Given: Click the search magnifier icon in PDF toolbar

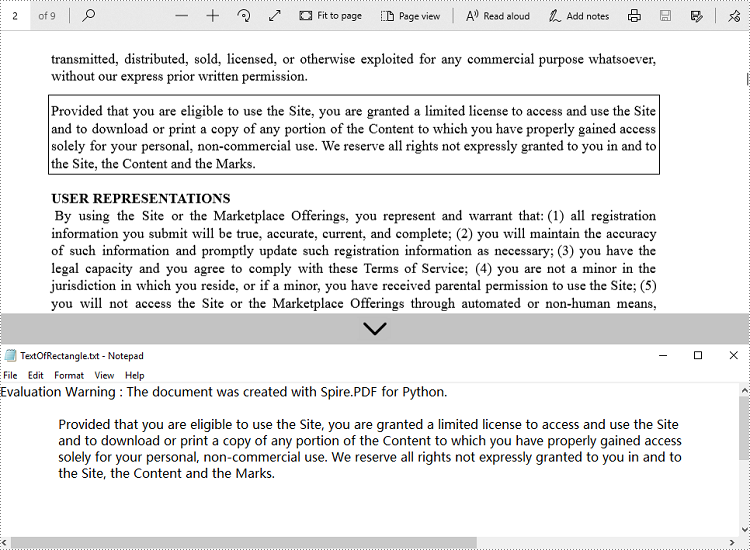Looking at the screenshot, I should [x=89, y=16].
